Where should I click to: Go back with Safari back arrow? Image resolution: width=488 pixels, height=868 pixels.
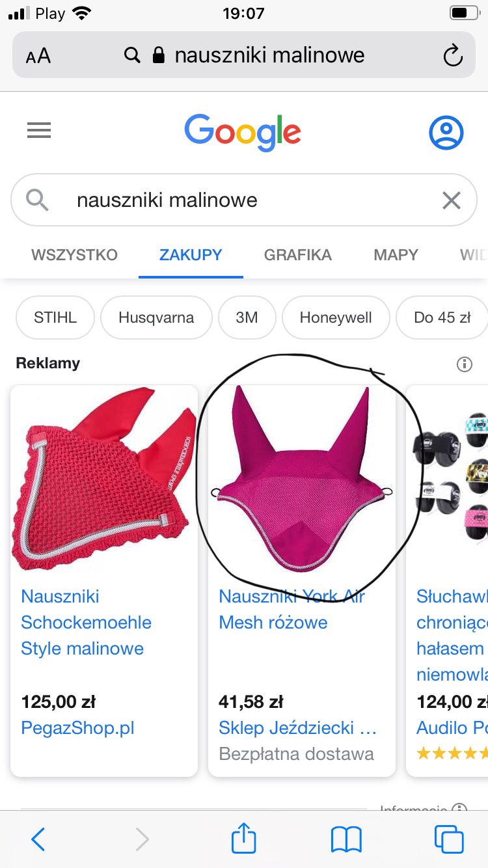[x=38, y=839]
